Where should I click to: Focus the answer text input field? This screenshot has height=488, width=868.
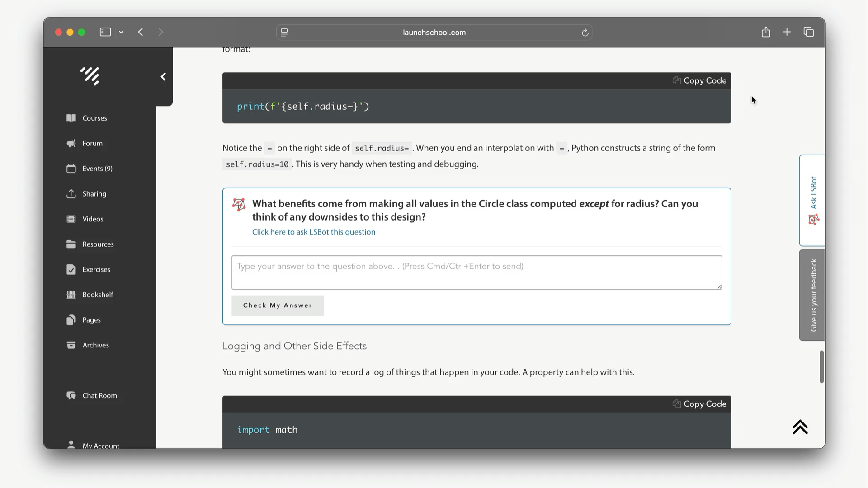click(x=476, y=272)
